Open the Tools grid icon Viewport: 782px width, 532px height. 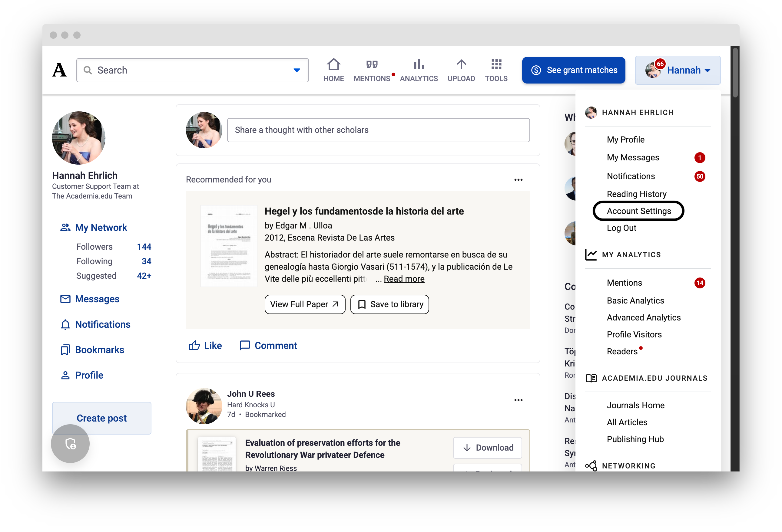496,64
